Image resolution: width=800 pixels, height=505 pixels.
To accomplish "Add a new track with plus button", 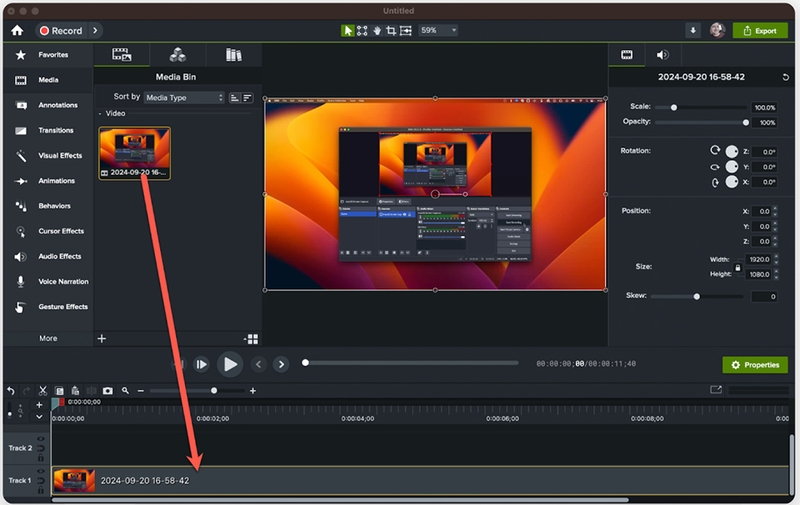I will click(x=39, y=405).
